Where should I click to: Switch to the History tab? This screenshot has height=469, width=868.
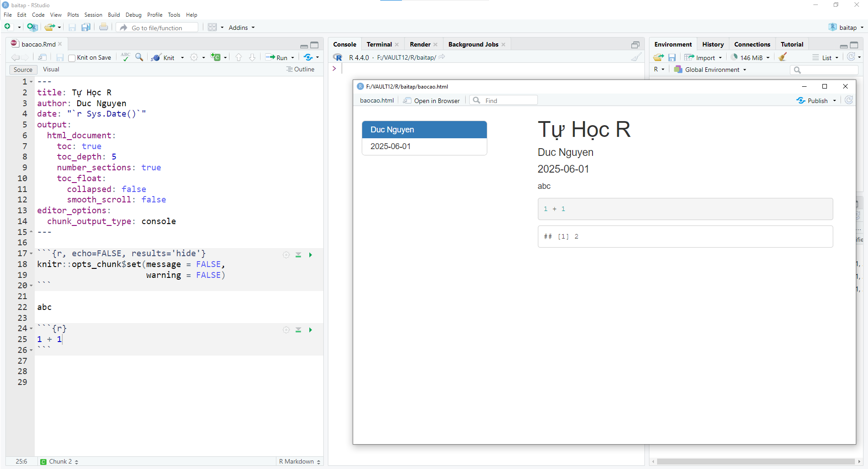713,44
